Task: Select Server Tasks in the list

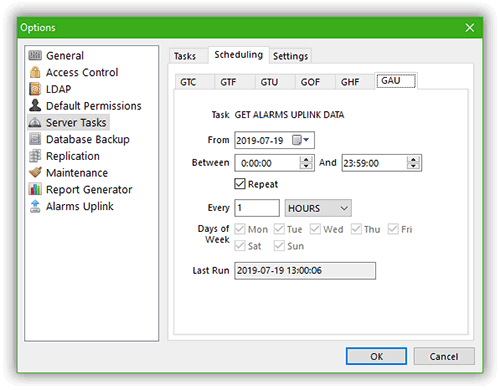Action: (76, 123)
